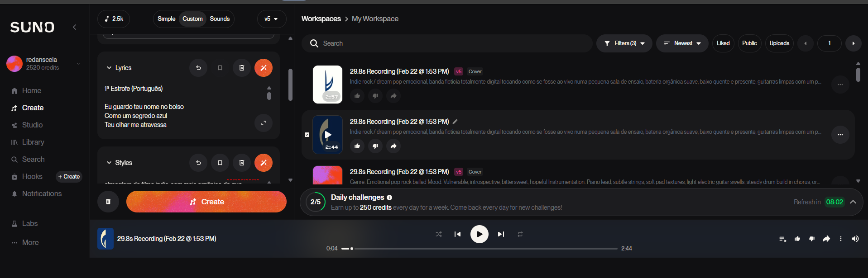The width and height of the screenshot is (868, 278).
Task: Click the magic wand icon in Lyrics
Action: click(264, 68)
